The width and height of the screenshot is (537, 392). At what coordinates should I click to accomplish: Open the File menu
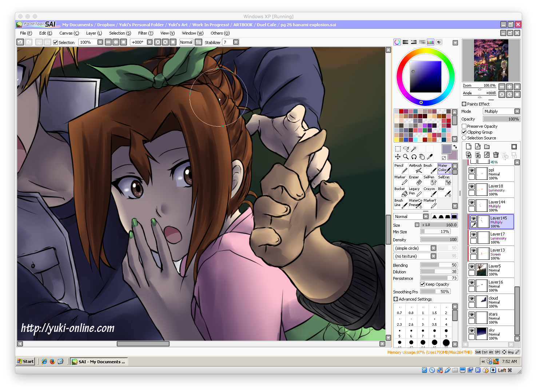coord(26,33)
